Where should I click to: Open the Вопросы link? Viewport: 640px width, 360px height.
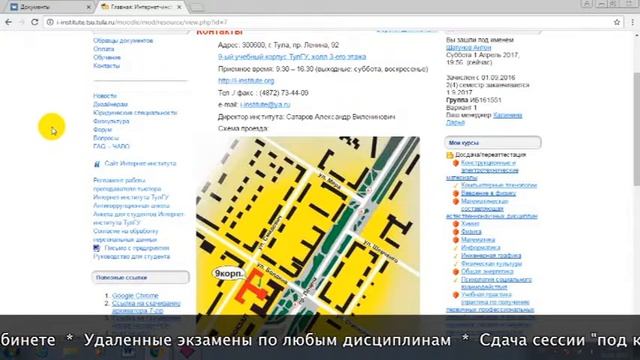point(106,138)
